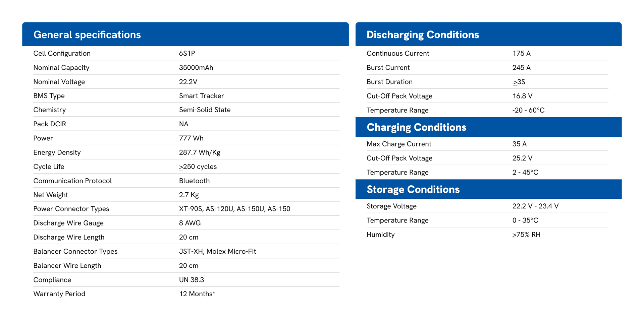Screen dimensions: 644x325
Task: Select the JST-XH, Molex Micro-Fit value
Action: [x=217, y=252]
